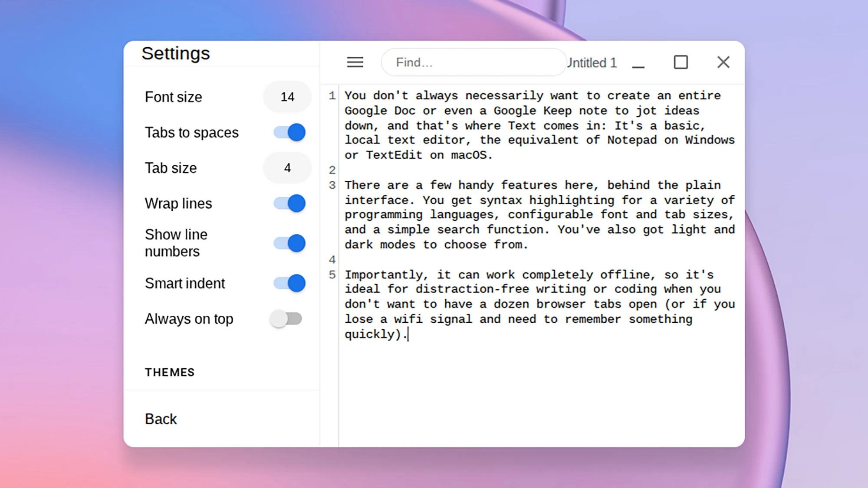
Task: Maximize the Text editor window
Action: (x=681, y=62)
